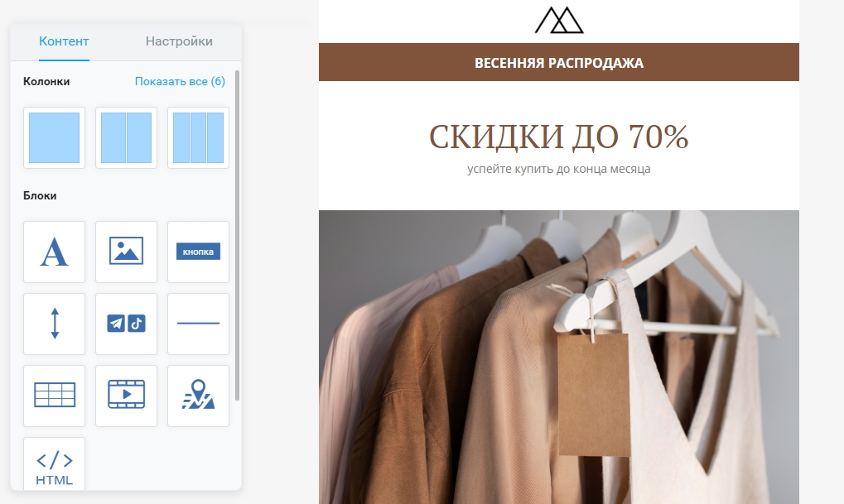Select the СКИДКИ ДО 70% heading

pyautogui.click(x=559, y=137)
